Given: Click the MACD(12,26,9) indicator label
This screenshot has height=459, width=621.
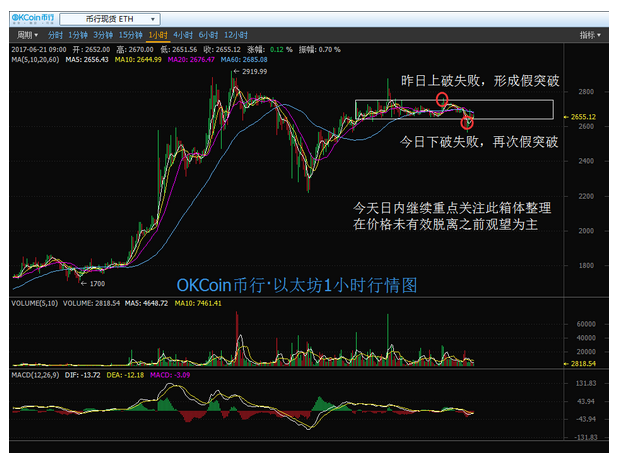Looking at the screenshot, I should point(34,374).
